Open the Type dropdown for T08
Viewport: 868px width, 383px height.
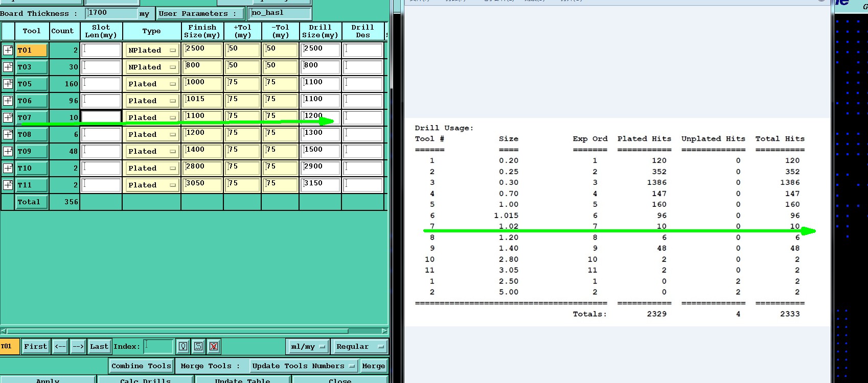click(152, 134)
